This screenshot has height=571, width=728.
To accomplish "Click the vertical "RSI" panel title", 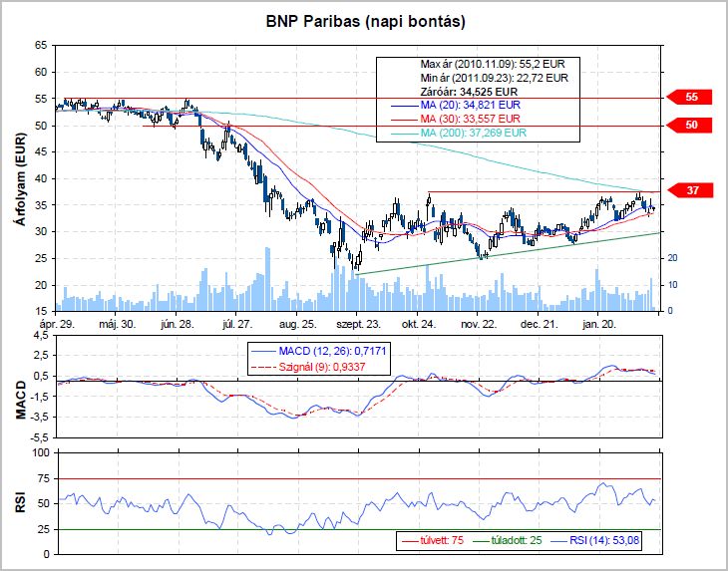I will (20, 503).
